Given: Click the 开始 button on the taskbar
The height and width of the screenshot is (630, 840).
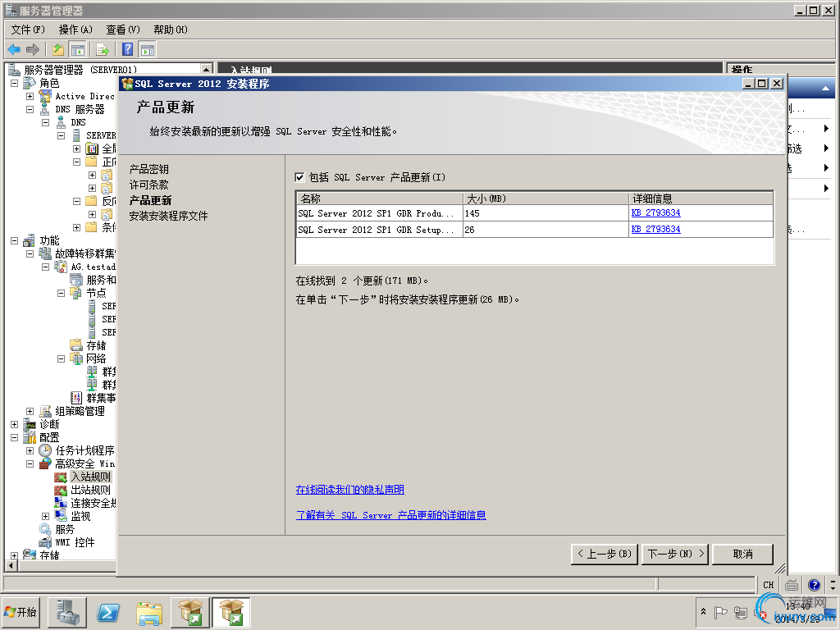Looking at the screenshot, I should click(x=21, y=612).
